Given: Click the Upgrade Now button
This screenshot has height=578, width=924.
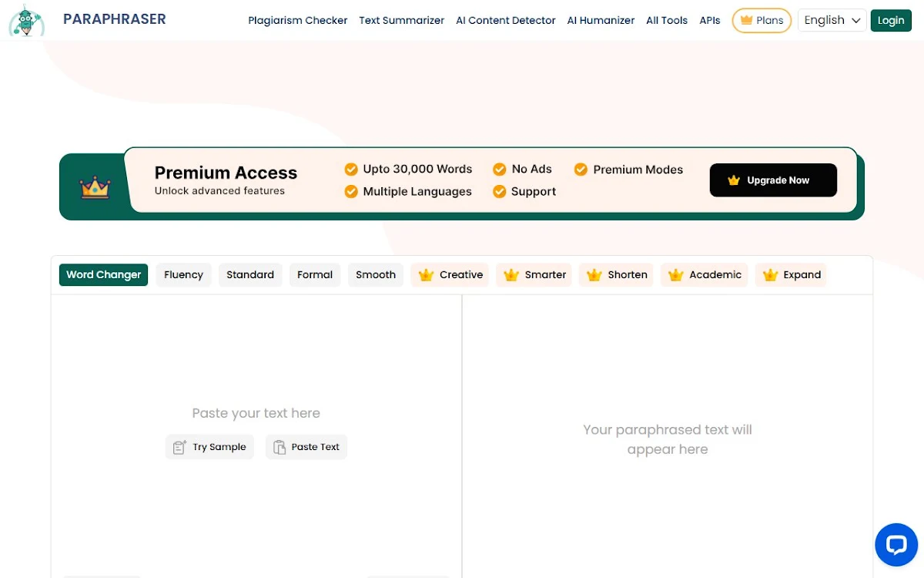Looking at the screenshot, I should [773, 180].
